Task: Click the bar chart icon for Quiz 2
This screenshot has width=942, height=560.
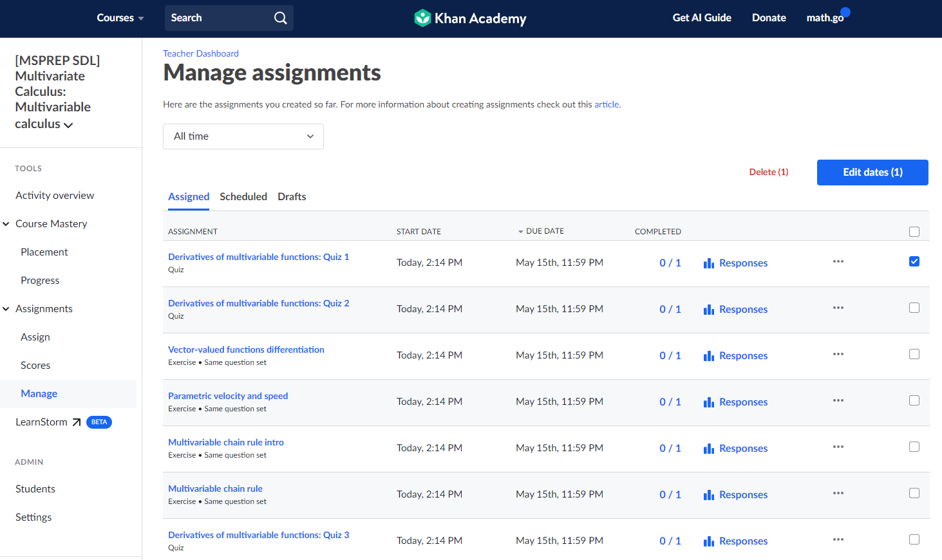Action: point(709,309)
